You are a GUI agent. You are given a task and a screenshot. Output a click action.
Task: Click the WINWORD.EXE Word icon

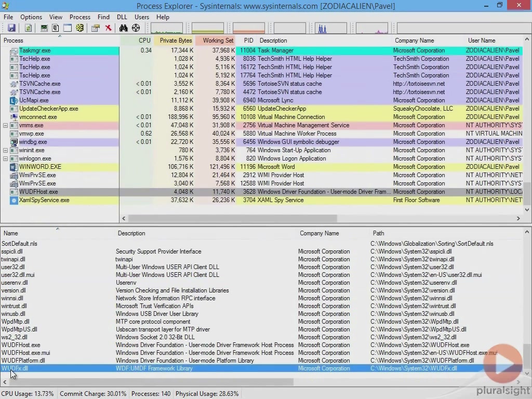click(14, 167)
